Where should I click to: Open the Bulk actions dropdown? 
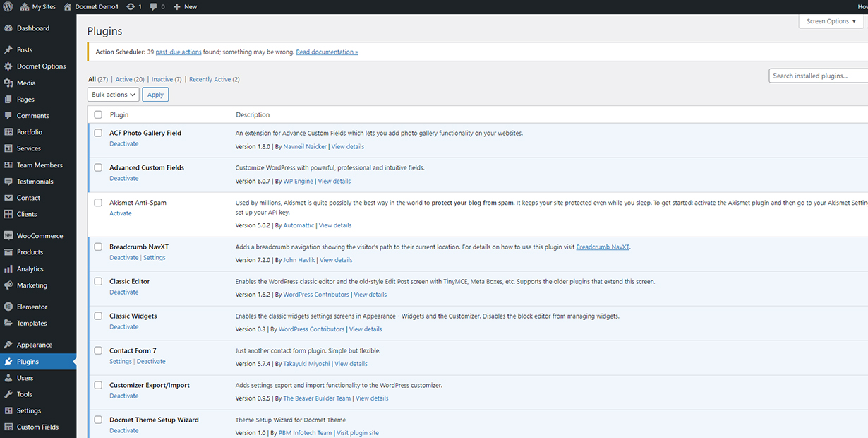114,95
